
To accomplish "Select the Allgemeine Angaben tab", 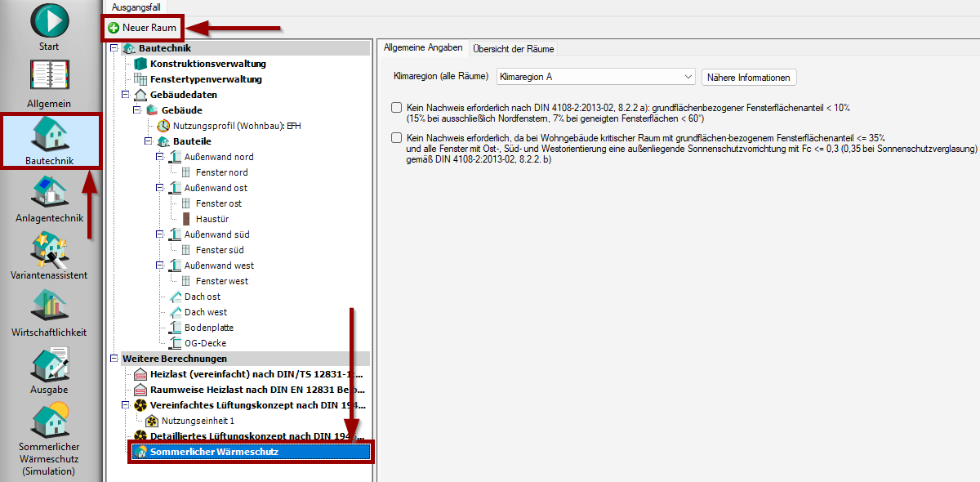I will click(x=423, y=49).
